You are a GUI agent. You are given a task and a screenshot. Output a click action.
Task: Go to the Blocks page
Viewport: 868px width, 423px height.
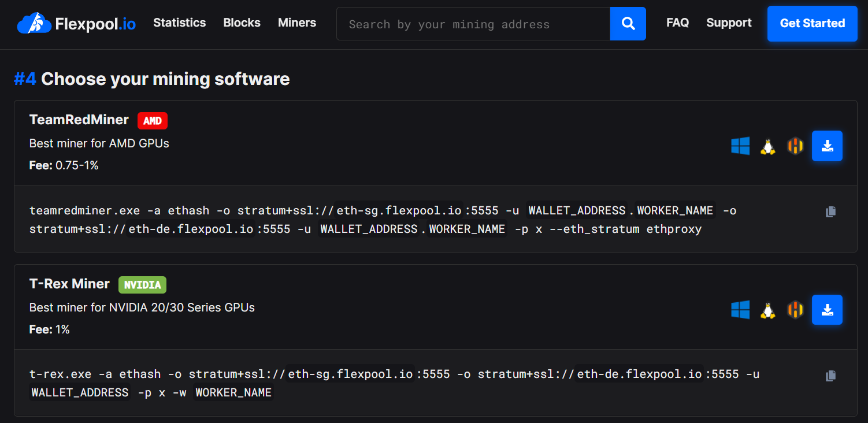pos(242,23)
